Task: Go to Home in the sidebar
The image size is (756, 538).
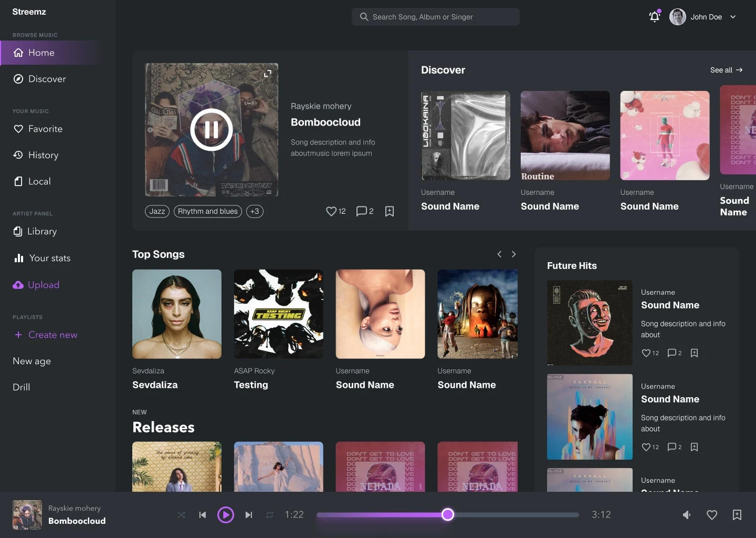Action: point(52,53)
